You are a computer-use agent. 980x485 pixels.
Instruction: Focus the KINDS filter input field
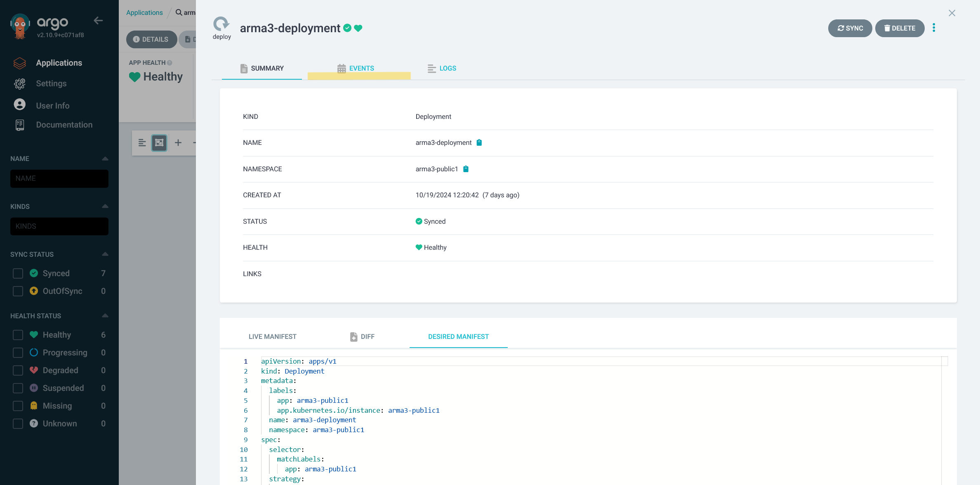tap(59, 226)
